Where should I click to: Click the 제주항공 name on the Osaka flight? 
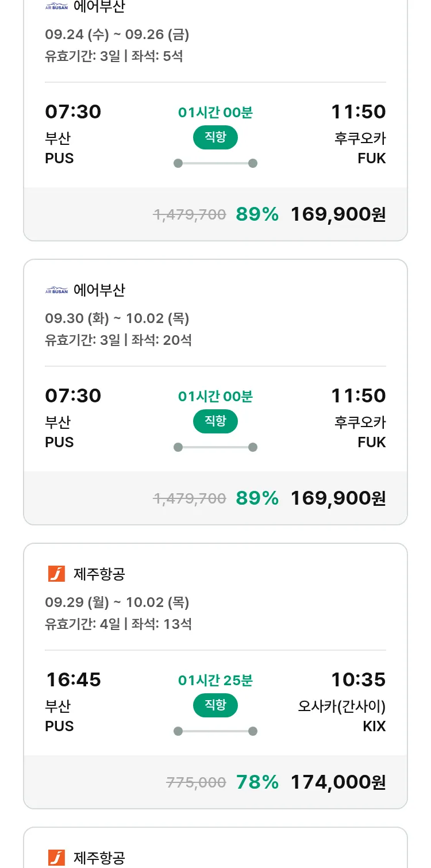coord(99,574)
